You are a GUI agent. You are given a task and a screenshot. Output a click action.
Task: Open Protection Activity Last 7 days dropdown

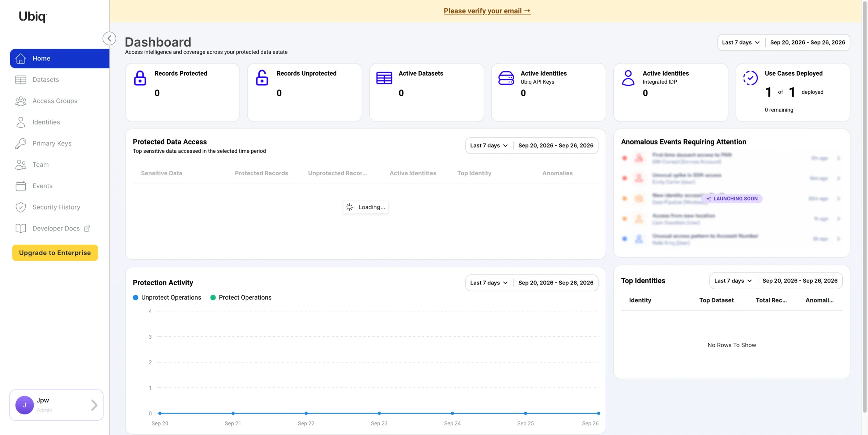coord(489,283)
